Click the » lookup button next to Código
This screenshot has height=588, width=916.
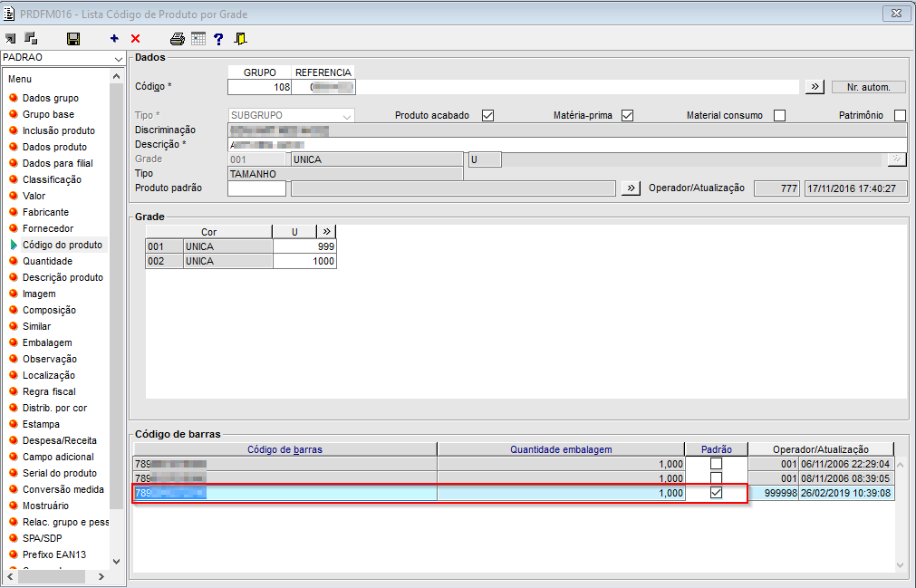click(x=815, y=87)
